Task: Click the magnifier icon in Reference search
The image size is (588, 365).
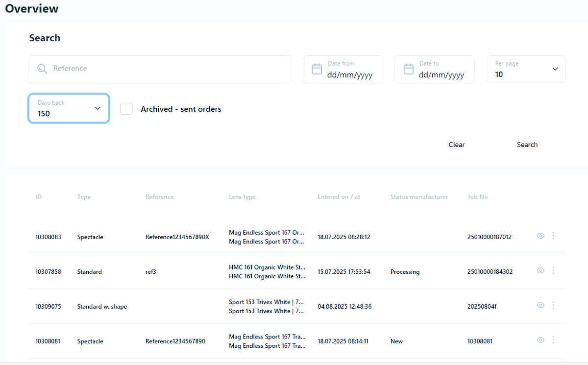Action: click(x=42, y=69)
